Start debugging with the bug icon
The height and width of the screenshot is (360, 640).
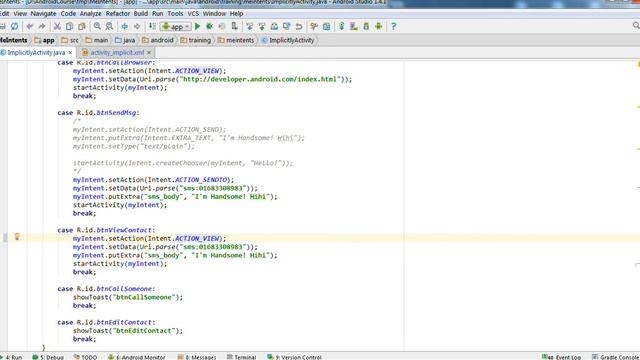coord(209,27)
